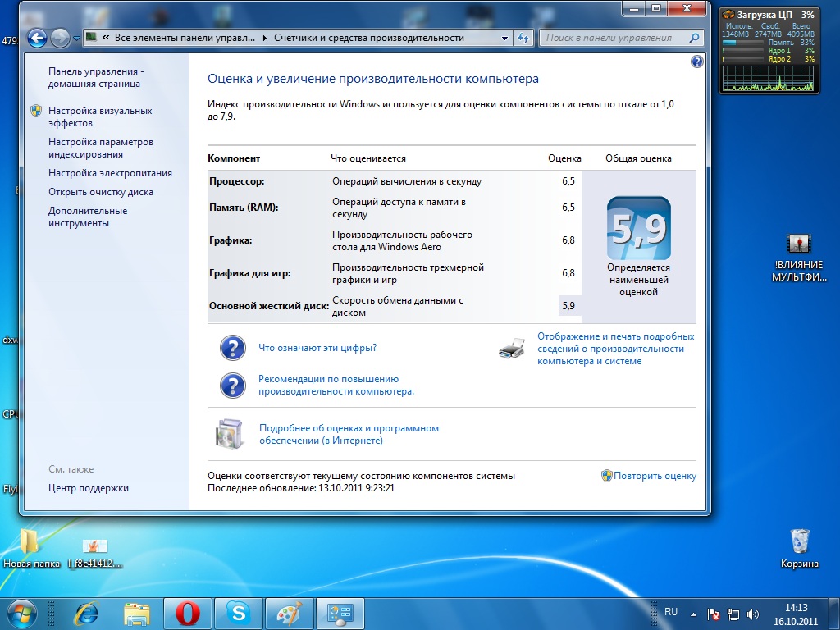Click the 'Основной жесткий диск:' score 5,9
This screenshot has height=630, width=840.
pos(568,306)
